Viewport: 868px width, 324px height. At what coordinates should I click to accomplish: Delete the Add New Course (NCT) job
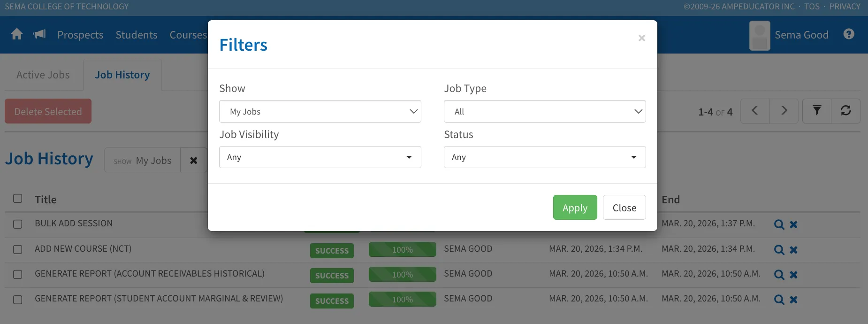793,250
